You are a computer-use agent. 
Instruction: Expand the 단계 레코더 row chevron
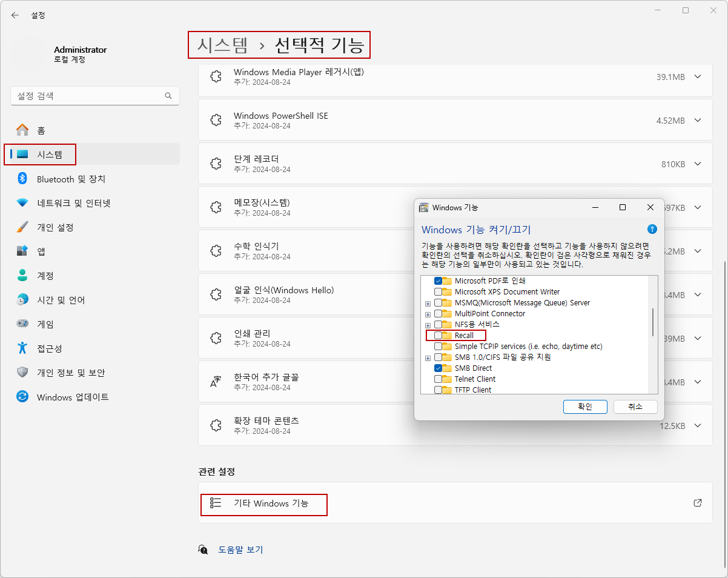[698, 164]
